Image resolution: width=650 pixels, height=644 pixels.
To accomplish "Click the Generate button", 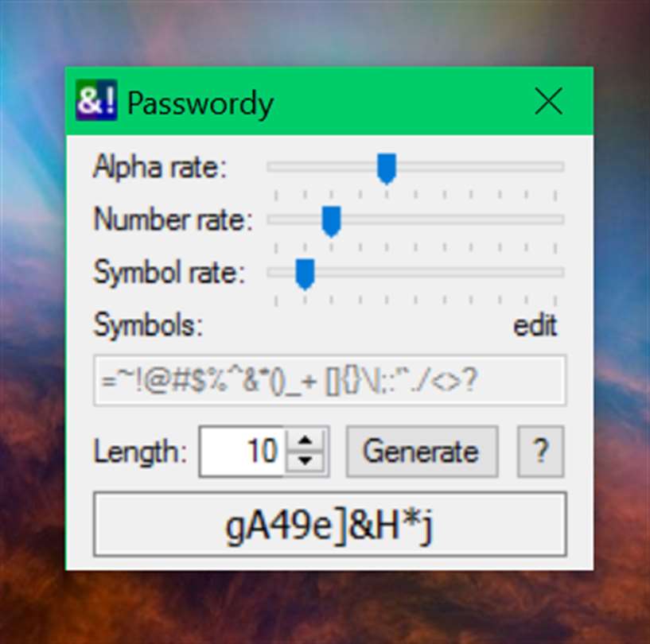I will point(422,452).
